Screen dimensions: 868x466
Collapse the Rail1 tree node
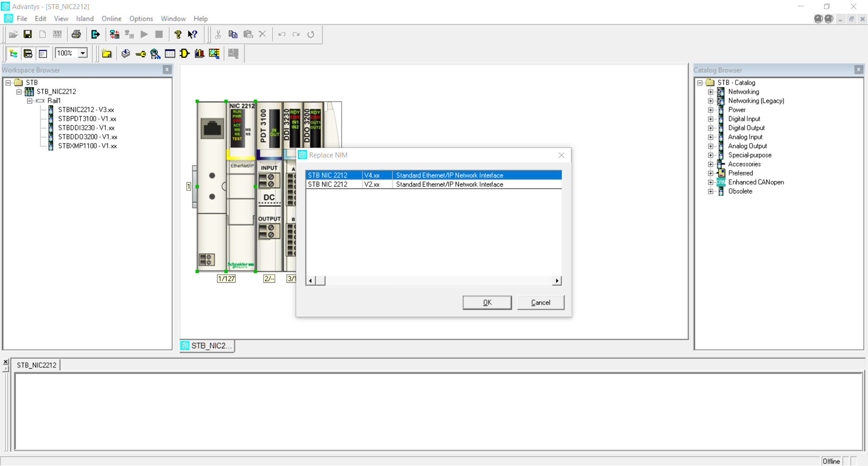(30, 100)
